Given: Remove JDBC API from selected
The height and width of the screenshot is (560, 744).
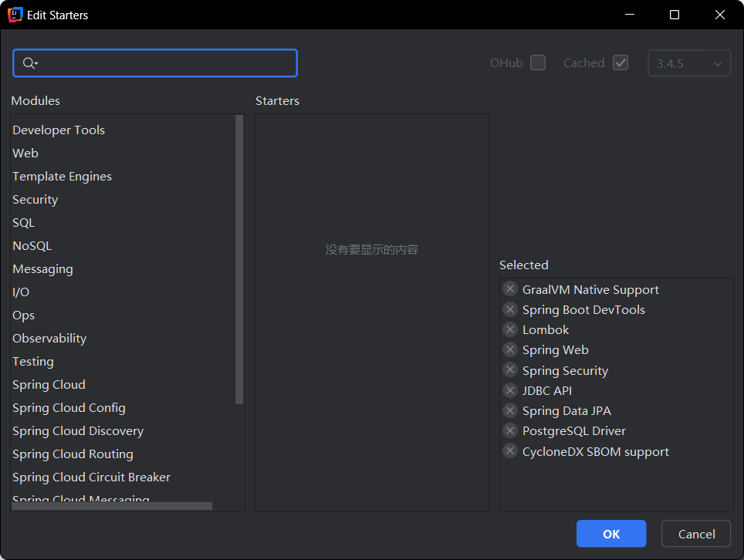Looking at the screenshot, I should 510,390.
